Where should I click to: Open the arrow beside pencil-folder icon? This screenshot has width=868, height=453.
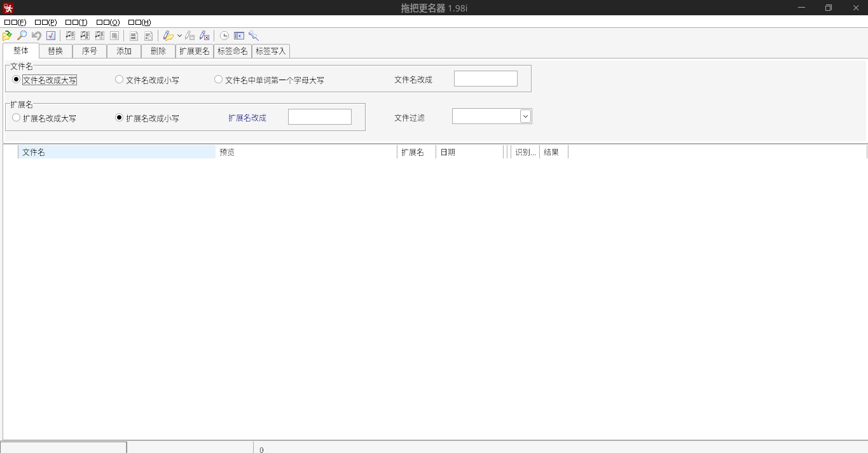click(x=179, y=36)
